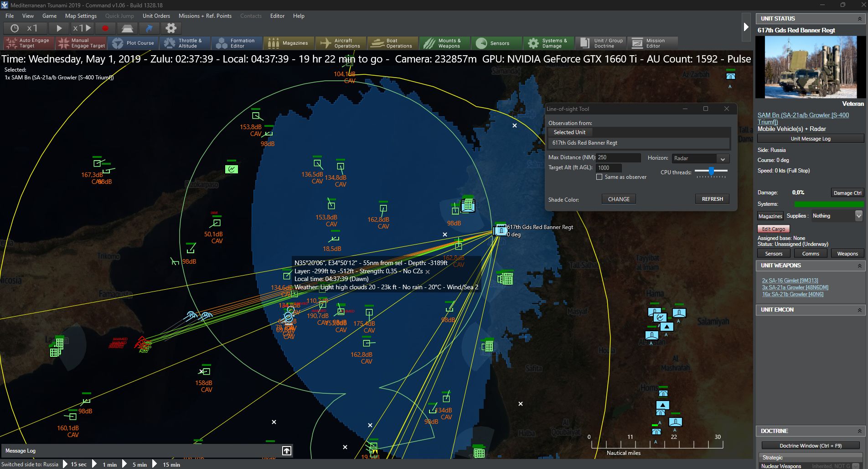The height and width of the screenshot is (469, 868).
Task: Open Plot Course tool
Action: (x=133, y=43)
